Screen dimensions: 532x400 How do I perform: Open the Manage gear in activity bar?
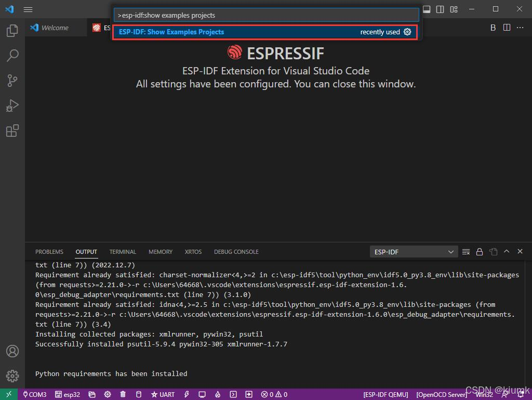click(x=12, y=376)
